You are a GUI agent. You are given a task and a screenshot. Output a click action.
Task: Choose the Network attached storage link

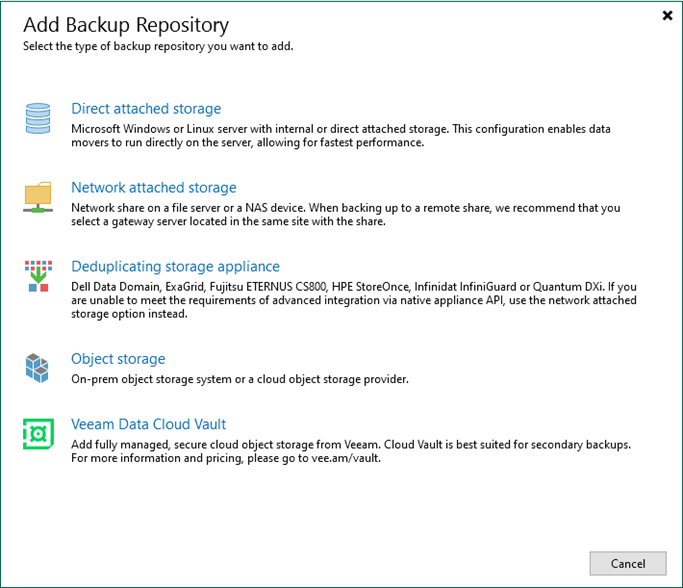click(x=154, y=187)
